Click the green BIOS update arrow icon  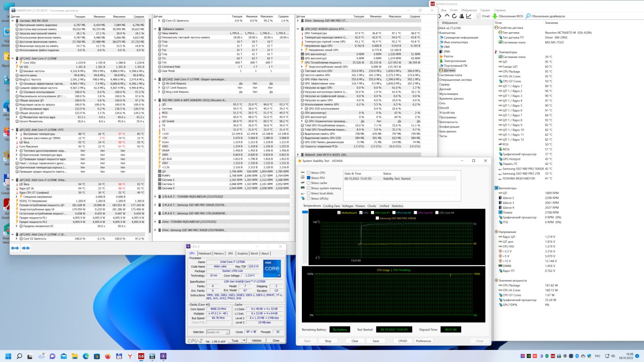point(495,16)
